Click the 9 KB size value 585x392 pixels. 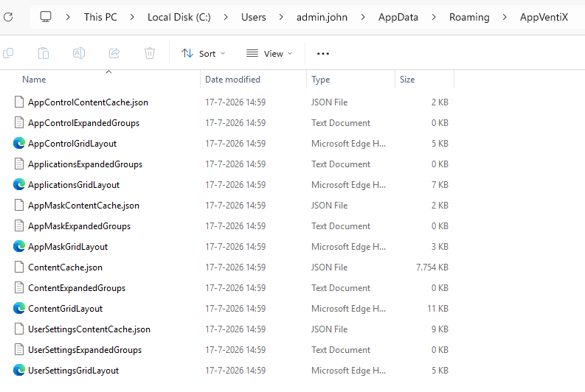440,329
